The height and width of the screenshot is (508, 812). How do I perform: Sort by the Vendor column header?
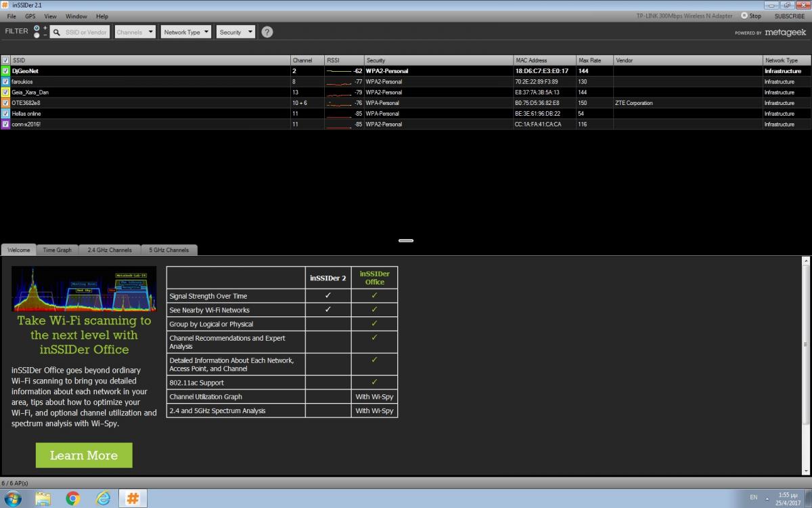click(687, 60)
